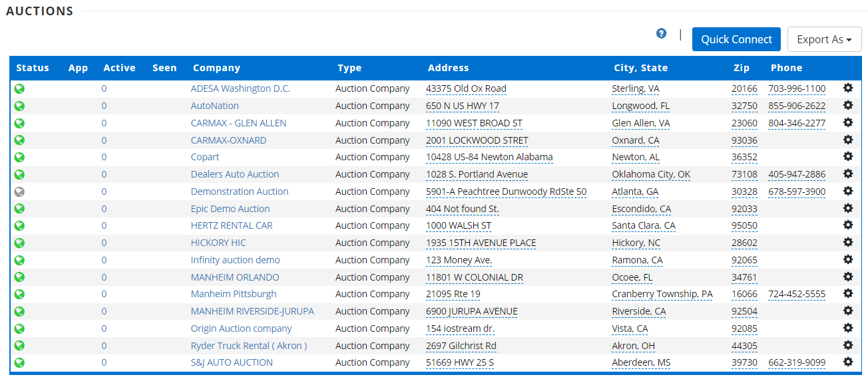The width and height of the screenshot is (868, 379).
Task: Edit city Cranberry Township, PA
Action: click(662, 294)
